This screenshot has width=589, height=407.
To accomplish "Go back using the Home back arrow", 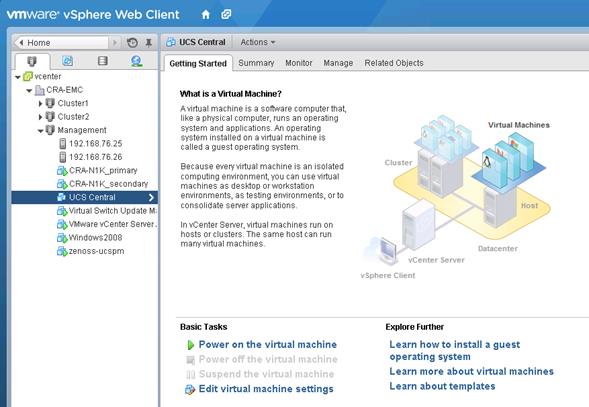I will pos(21,42).
